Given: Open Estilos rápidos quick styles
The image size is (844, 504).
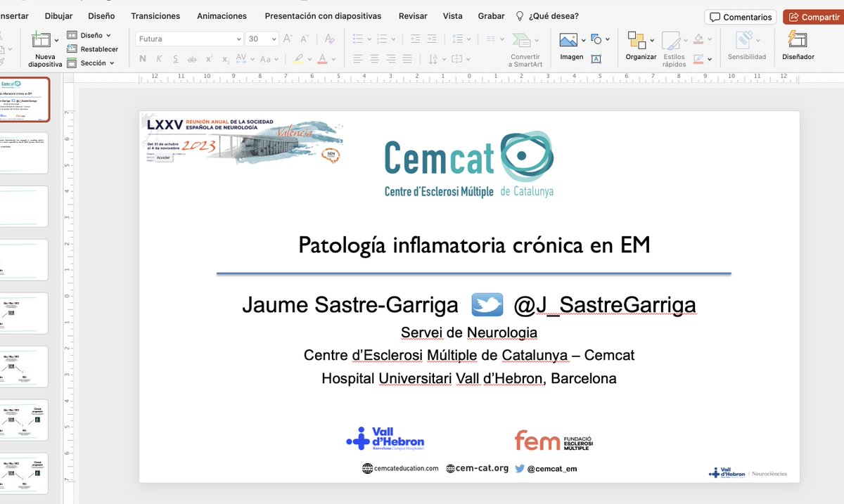Looking at the screenshot, I should pyautogui.click(x=671, y=41).
